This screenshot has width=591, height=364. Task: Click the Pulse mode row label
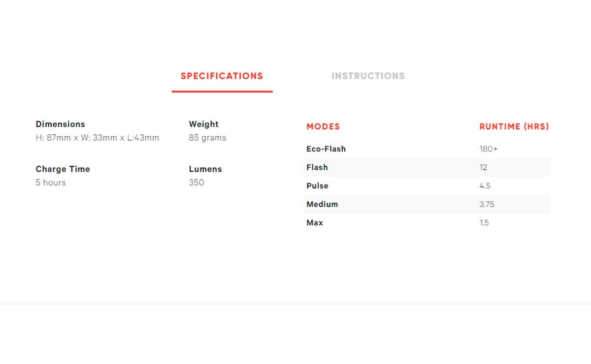click(317, 186)
